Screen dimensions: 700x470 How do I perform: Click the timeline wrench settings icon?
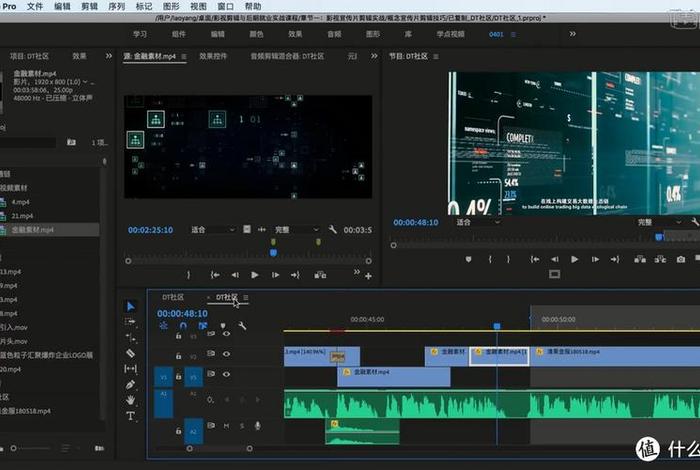pyautogui.click(x=242, y=326)
